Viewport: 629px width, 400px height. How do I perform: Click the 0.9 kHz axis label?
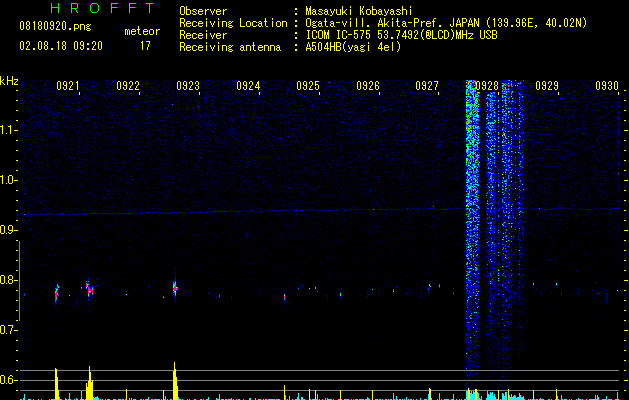8,230
